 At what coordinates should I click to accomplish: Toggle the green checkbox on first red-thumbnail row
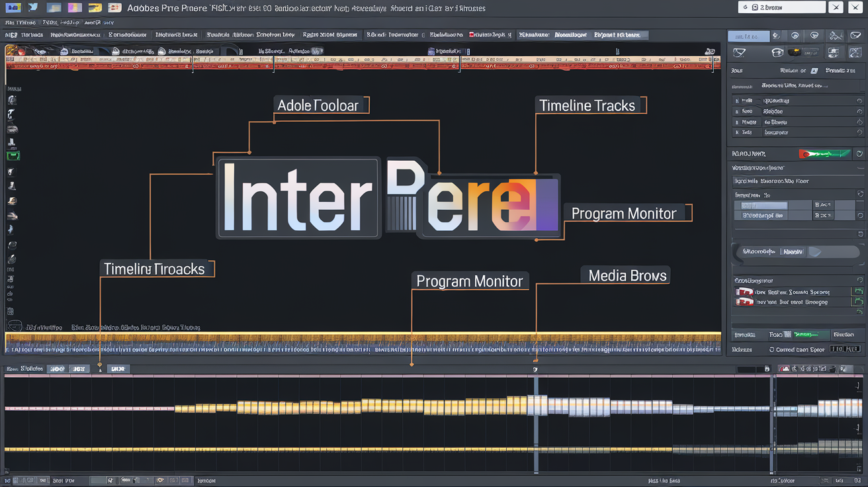[859, 291]
